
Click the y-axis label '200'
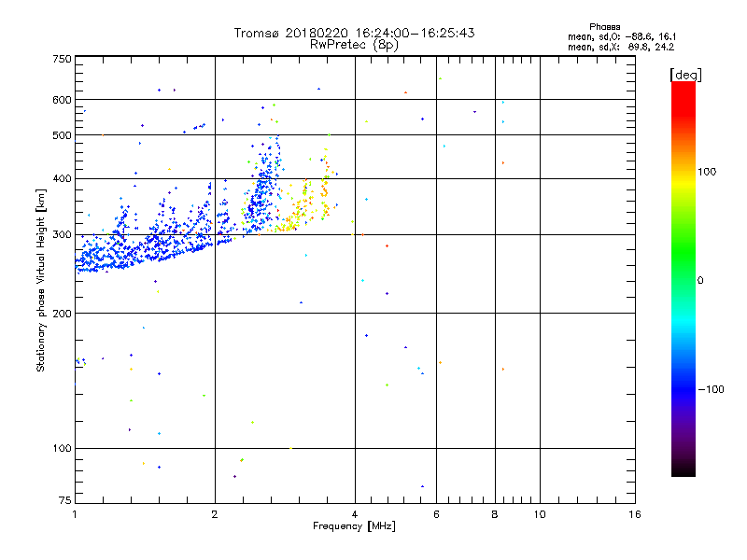pos(62,314)
